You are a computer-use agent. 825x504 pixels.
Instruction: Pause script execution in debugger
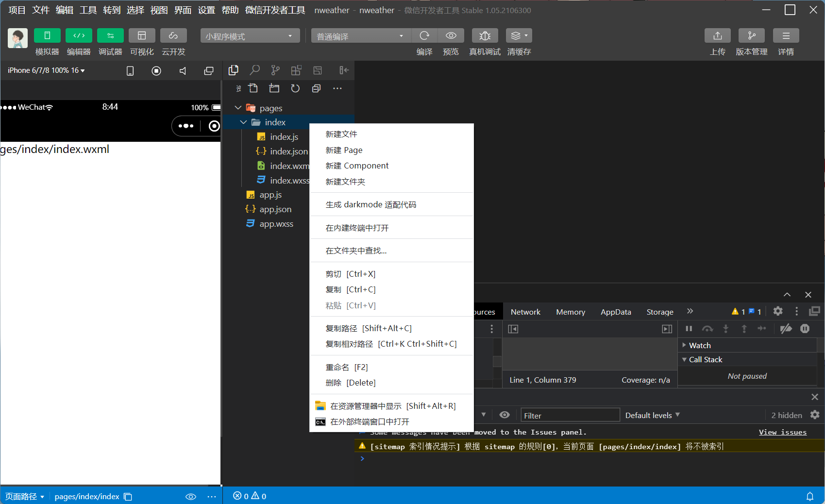[x=689, y=329]
